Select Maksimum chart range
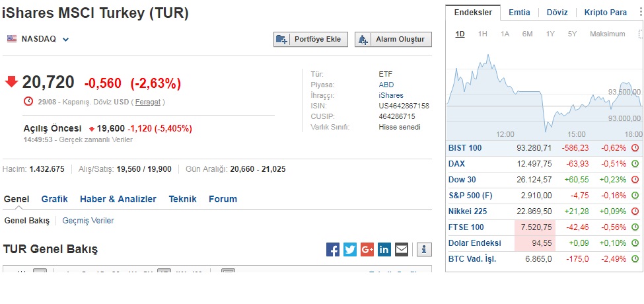This screenshot has width=644, height=304. click(608, 34)
